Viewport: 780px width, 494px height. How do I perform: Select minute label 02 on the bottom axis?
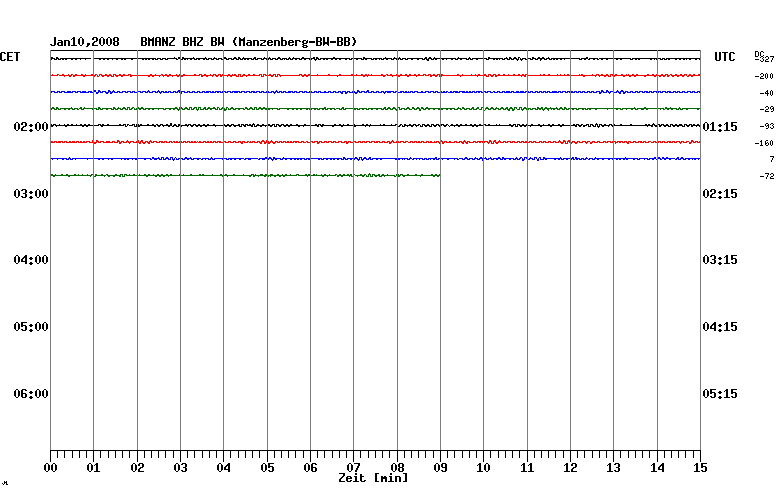point(137,468)
